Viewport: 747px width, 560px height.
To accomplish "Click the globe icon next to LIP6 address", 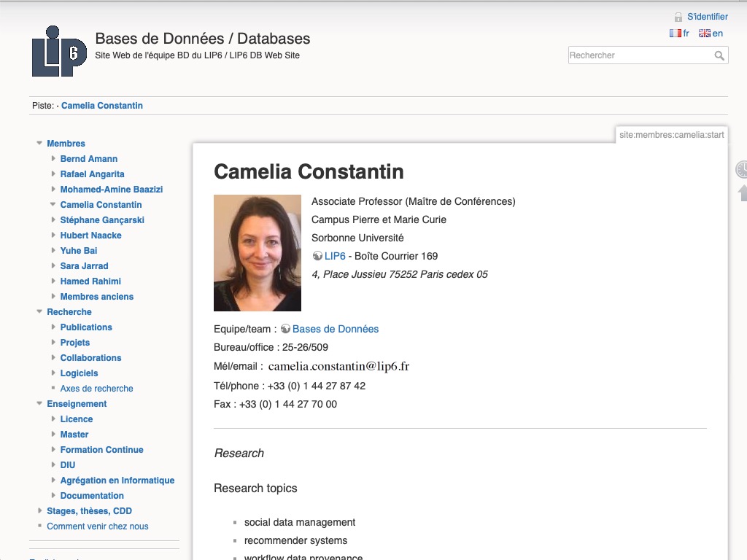I will pyautogui.click(x=316, y=256).
